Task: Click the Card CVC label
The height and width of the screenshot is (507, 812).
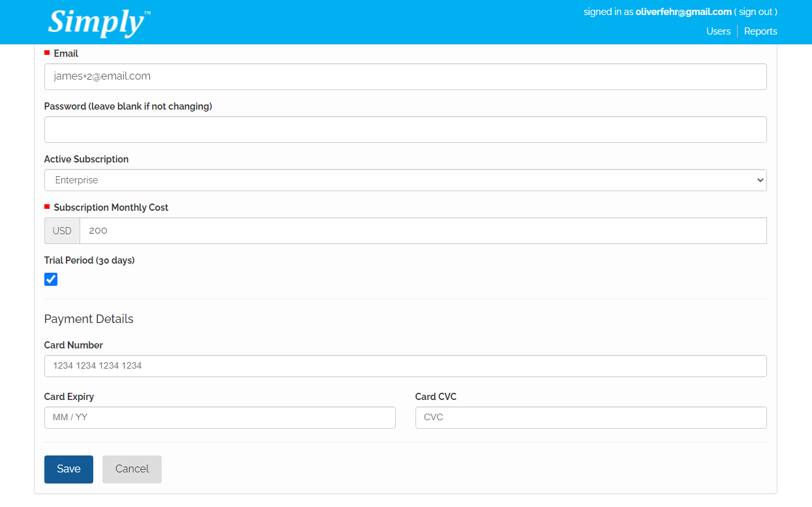Action: [x=436, y=397]
